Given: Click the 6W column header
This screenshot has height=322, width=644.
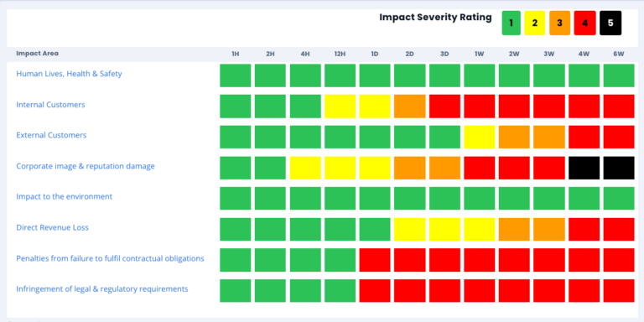Looking at the screenshot, I should click(x=619, y=54).
